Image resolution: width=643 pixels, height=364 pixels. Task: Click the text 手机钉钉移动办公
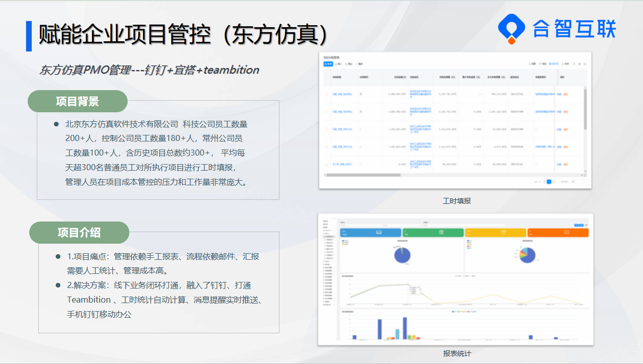tap(99, 314)
